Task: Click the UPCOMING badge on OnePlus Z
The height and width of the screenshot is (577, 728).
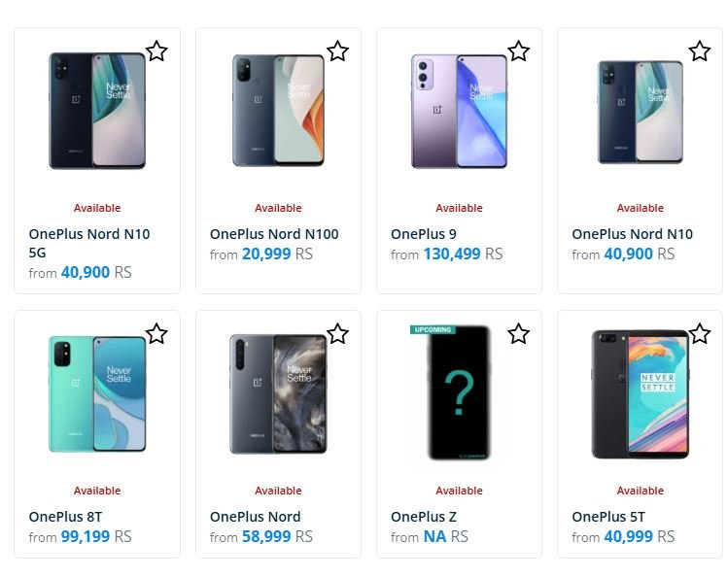Action: click(433, 330)
